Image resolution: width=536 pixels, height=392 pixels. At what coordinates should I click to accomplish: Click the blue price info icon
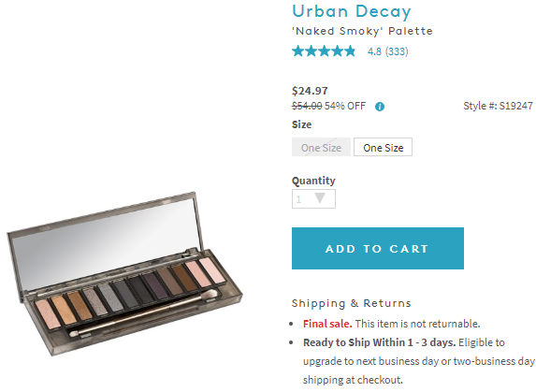[380, 107]
